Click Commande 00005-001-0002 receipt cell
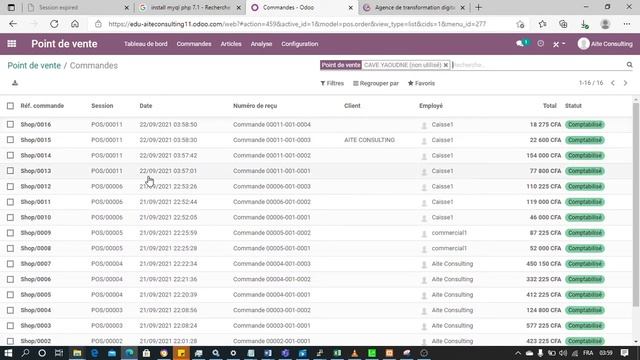 point(272,233)
